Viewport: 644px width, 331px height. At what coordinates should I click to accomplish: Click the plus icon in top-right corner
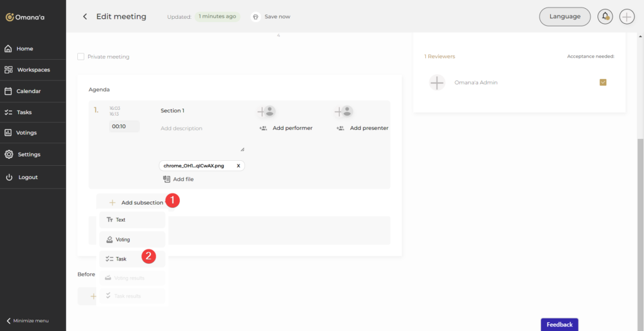pyautogui.click(x=626, y=16)
